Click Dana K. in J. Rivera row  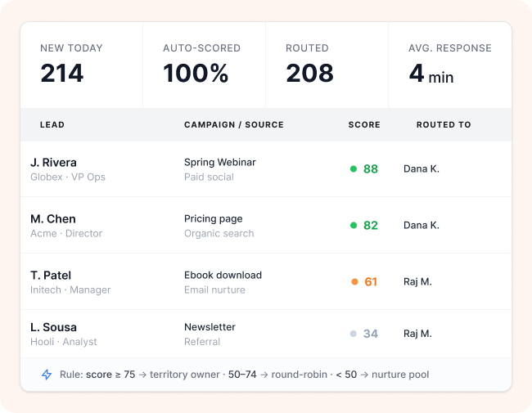[x=422, y=168]
